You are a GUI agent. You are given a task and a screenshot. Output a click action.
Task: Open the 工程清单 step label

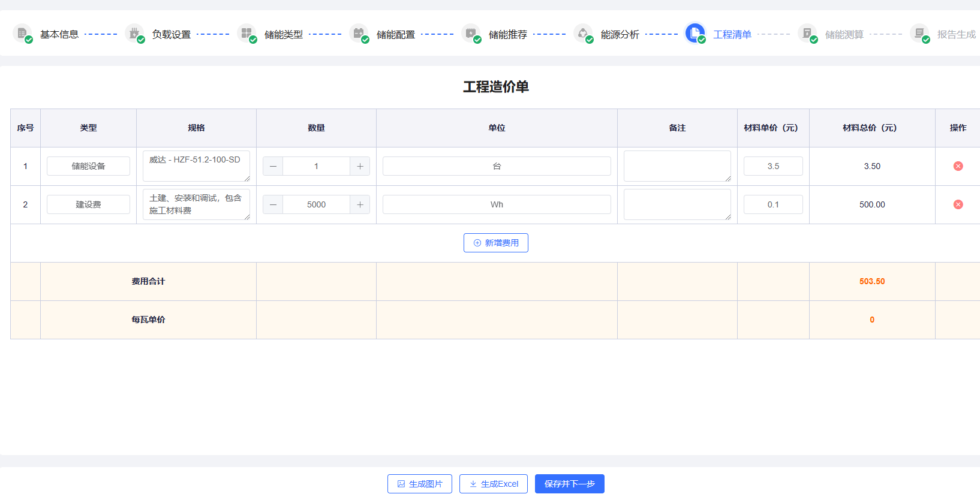(x=732, y=35)
